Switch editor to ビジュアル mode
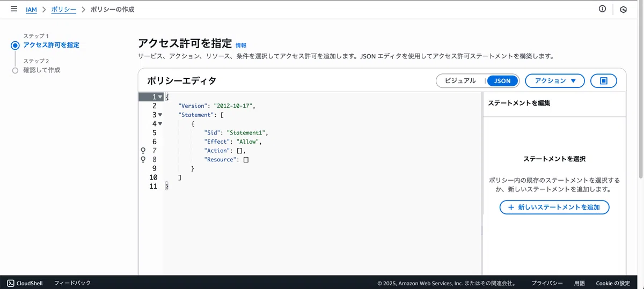The width and height of the screenshot is (644, 289). (460, 81)
